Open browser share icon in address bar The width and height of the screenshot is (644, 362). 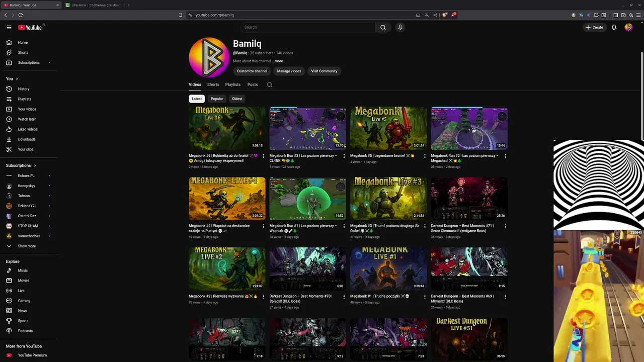pos(435,15)
